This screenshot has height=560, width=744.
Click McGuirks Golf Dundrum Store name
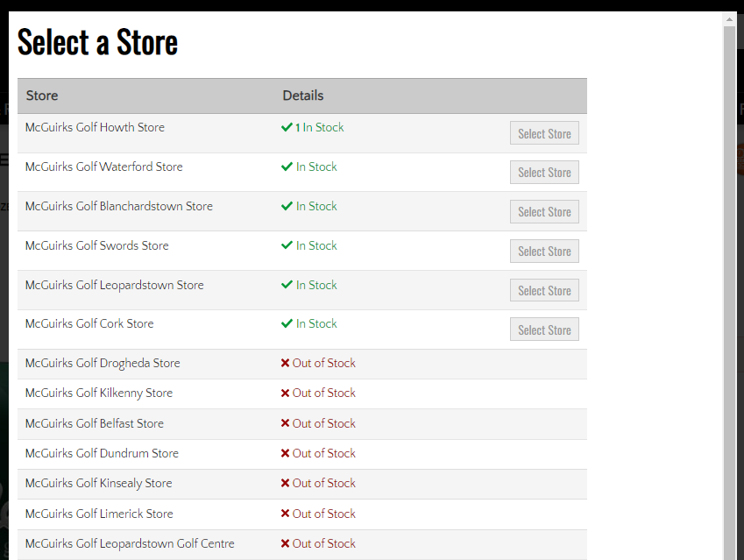click(x=102, y=453)
